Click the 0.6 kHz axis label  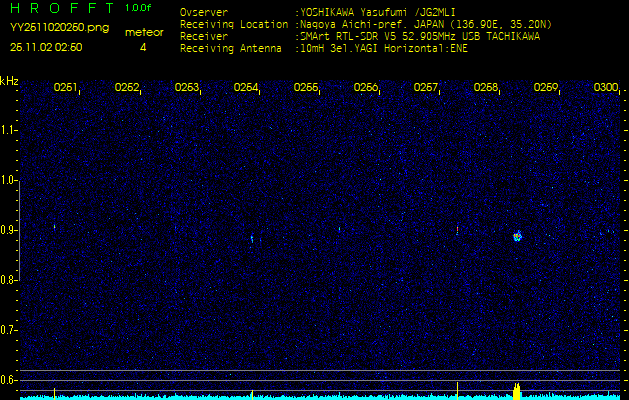[x=8, y=380]
